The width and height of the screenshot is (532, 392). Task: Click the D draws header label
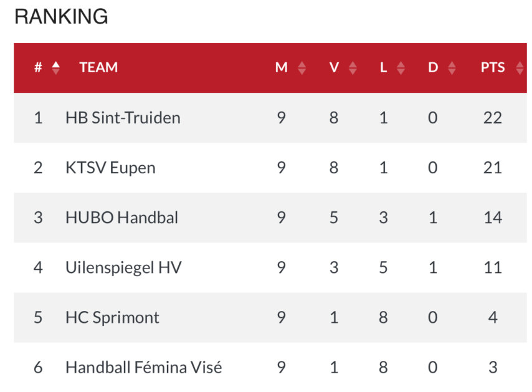[x=433, y=67]
